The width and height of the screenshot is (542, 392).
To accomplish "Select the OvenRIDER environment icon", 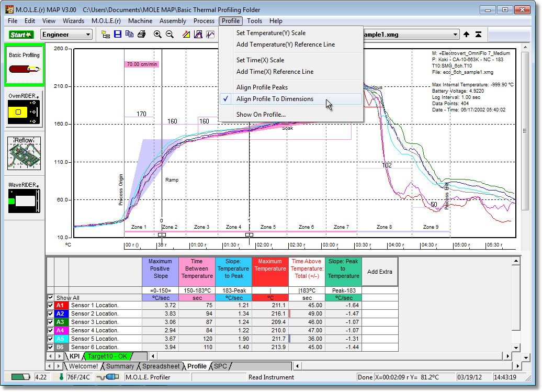I will point(24,109).
